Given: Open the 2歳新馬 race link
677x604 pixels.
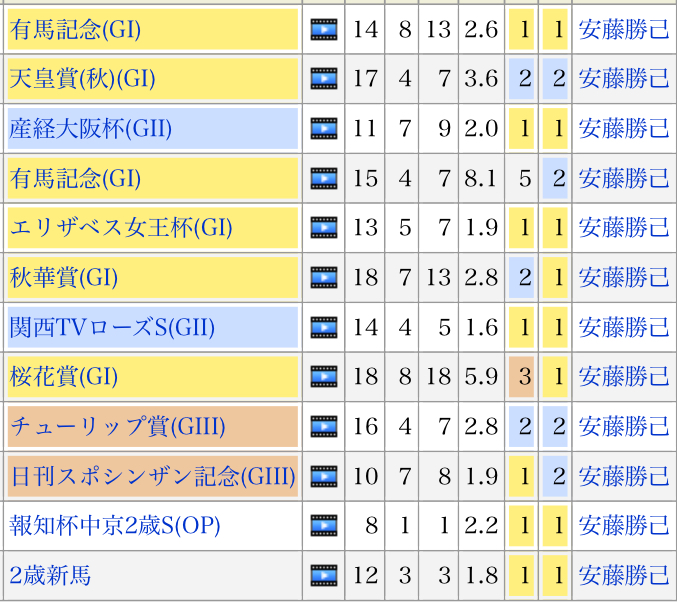Looking at the screenshot, I should (x=50, y=575).
